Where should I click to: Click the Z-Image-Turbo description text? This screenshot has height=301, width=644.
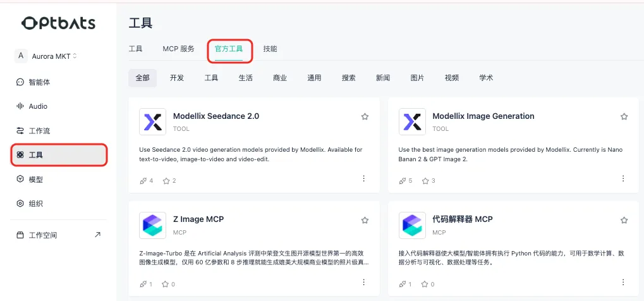[254, 258]
